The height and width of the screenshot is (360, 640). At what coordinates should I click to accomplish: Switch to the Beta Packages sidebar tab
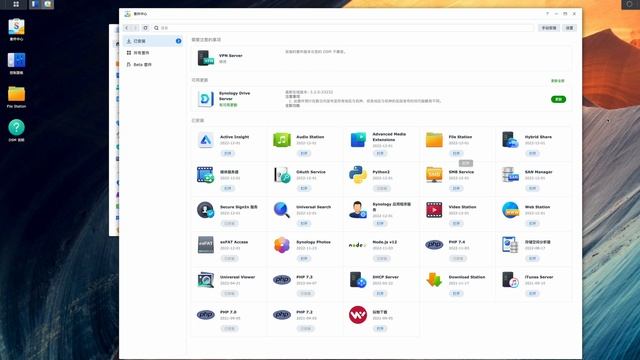click(153, 65)
